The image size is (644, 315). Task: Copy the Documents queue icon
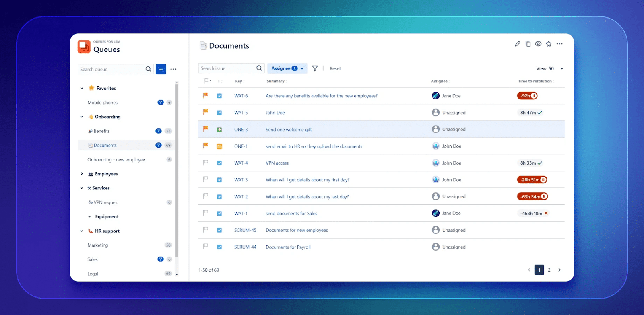[528, 44]
